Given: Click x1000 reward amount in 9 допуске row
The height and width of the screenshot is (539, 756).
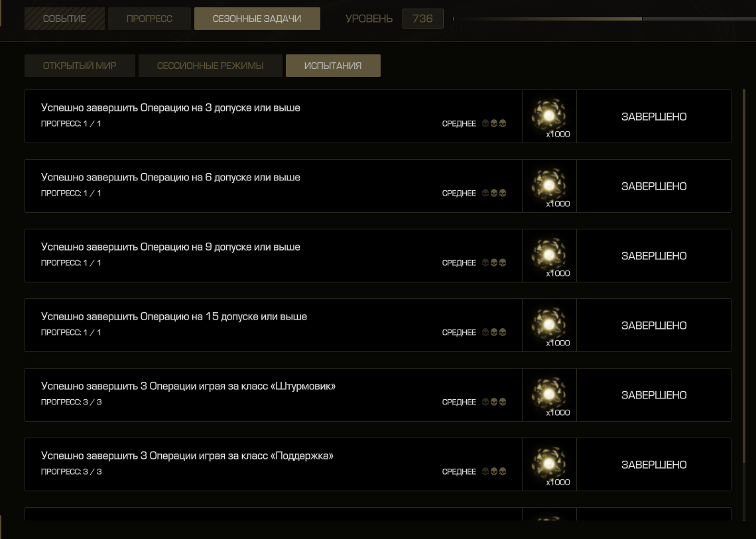Looking at the screenshot, I should coord(558,273).
